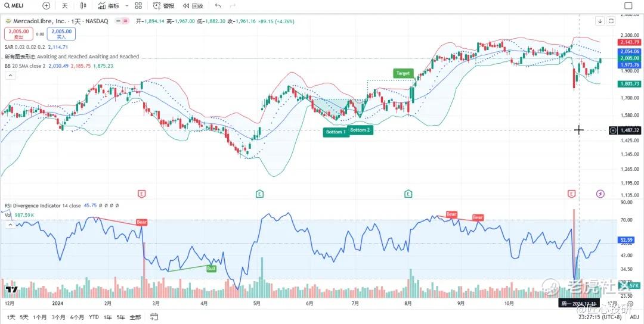
Task: Click the red earnings E marker near November
Action: [x=571, y=194]
